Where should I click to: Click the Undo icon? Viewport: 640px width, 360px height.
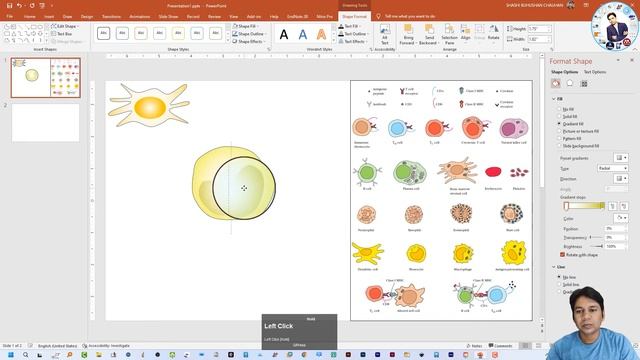click(19, 6)
